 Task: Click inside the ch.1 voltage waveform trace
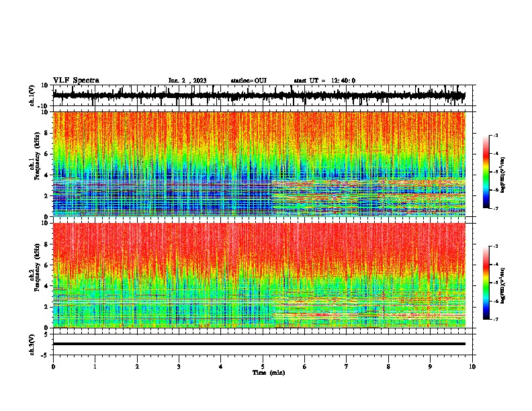click(x=259, y=95)
